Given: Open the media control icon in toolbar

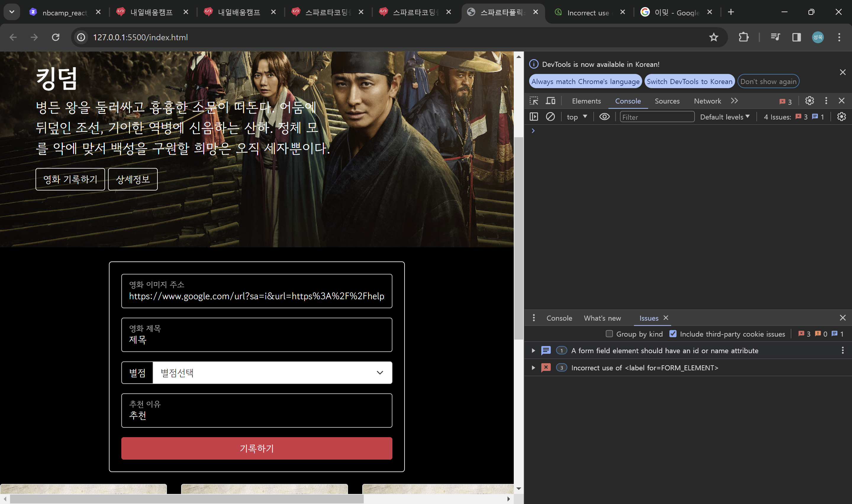Looking at the screenshot, I should tap(775, 37).
